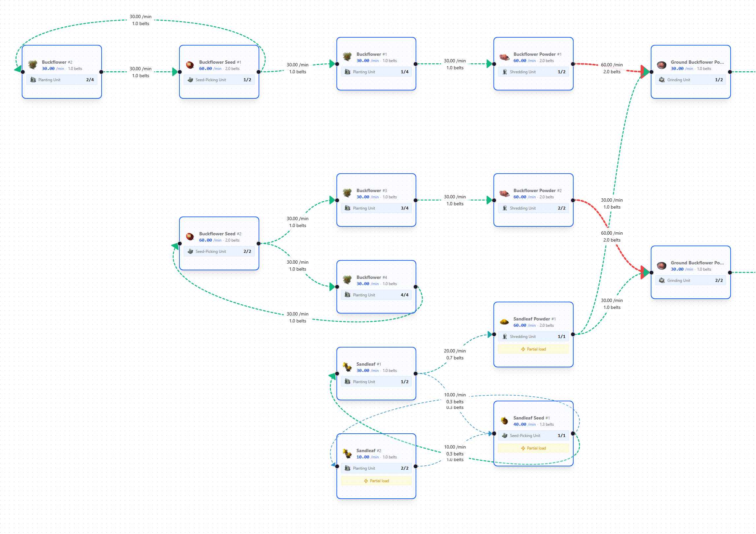
Task: Click the Partial load badge on Sandleaf Powder #1
Action: tap(533, 349)
